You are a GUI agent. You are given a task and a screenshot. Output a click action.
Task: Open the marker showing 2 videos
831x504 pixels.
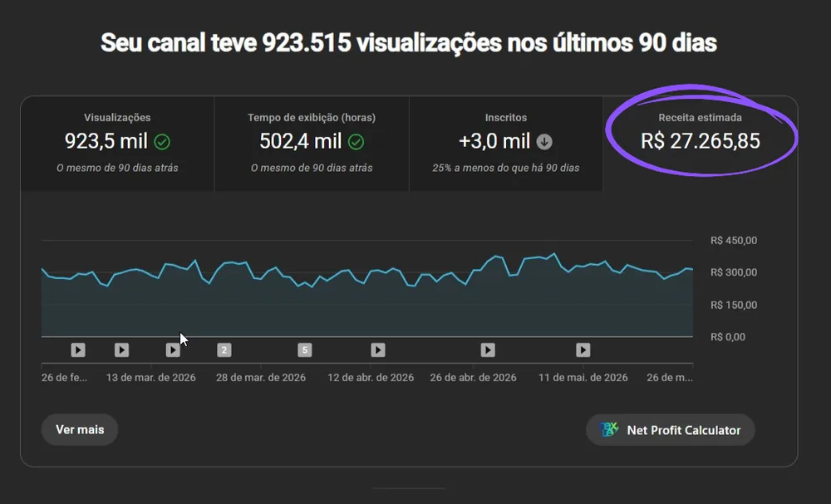[224, 350]
